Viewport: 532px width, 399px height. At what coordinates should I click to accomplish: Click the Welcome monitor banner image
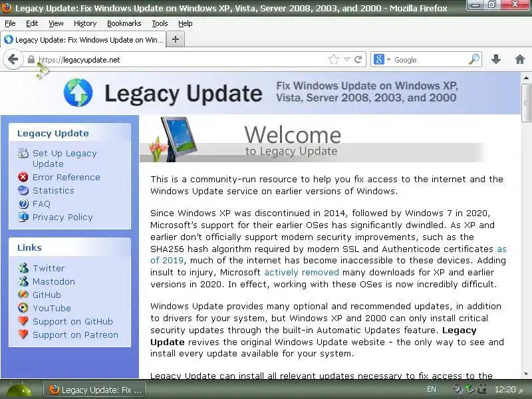coord(173,139)
